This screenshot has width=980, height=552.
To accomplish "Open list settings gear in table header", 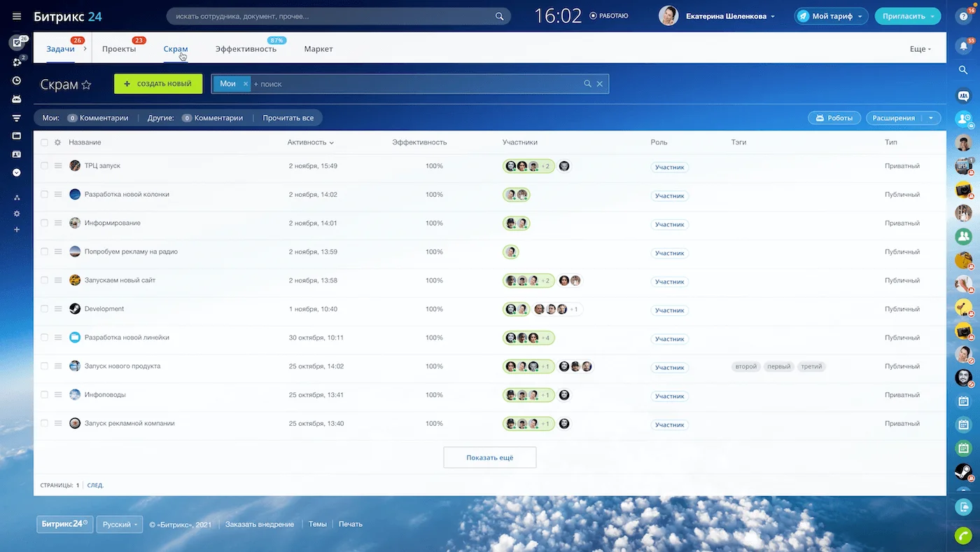I will [58, 142].
